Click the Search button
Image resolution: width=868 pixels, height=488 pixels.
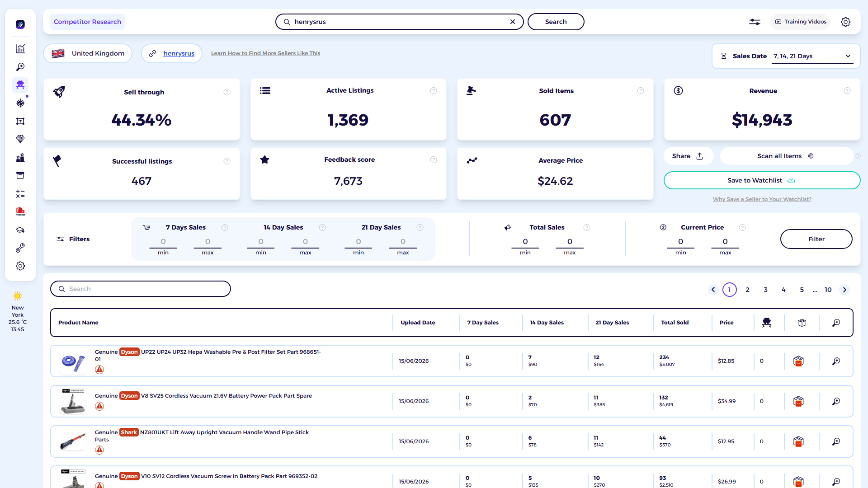556,22
